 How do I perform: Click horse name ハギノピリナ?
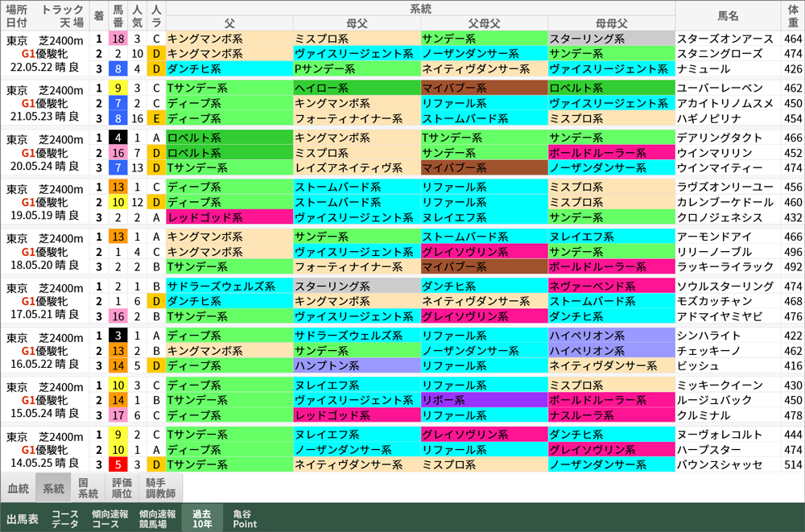(709, 118)
